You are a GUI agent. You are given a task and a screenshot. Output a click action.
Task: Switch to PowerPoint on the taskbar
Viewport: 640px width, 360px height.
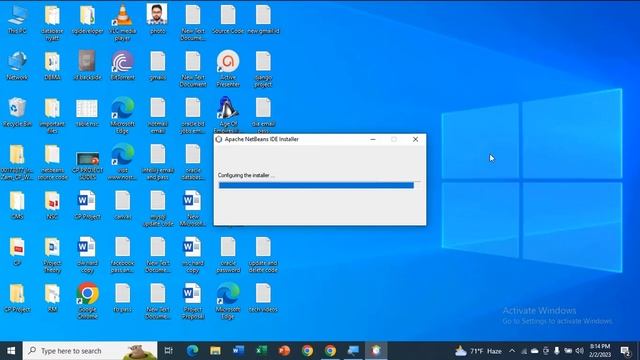(x=284, y=351)
